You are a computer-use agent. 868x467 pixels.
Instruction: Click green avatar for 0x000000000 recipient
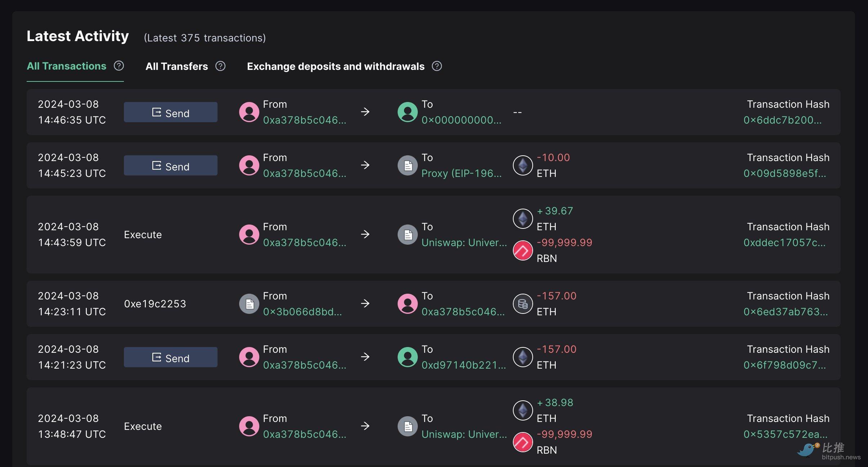click(x=407, y=112)
